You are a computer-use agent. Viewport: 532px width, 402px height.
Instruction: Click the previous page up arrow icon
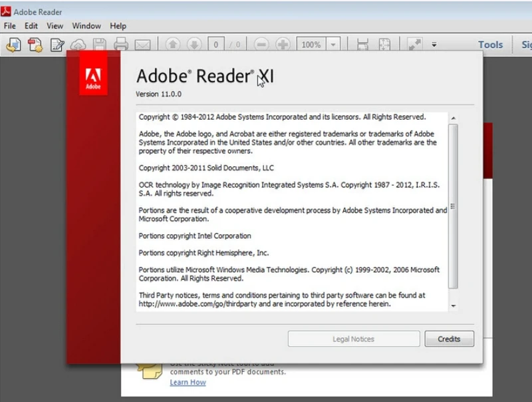[173, 45]
